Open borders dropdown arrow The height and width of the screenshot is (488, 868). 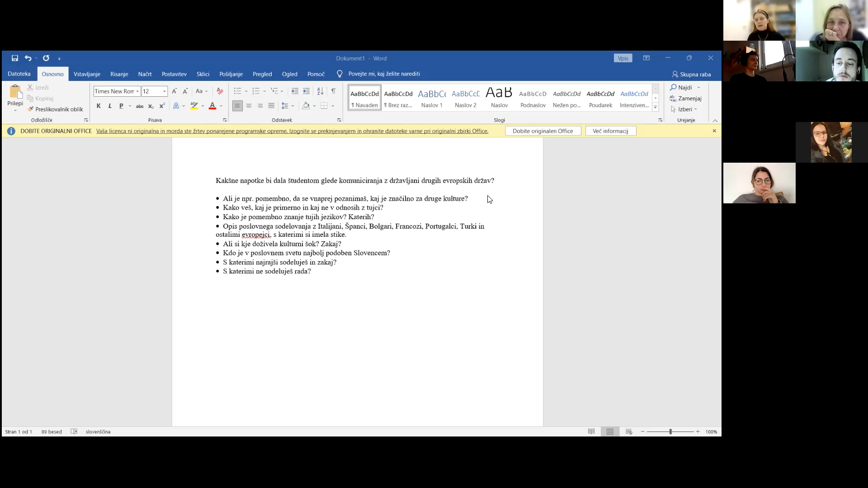point(333,106)
